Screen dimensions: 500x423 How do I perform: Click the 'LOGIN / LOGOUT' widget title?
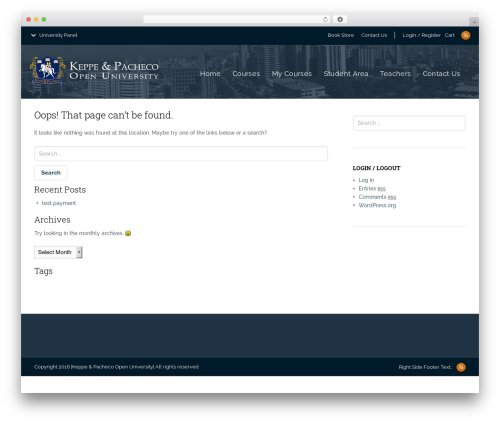pyautogui.click(x=377, y=168)
